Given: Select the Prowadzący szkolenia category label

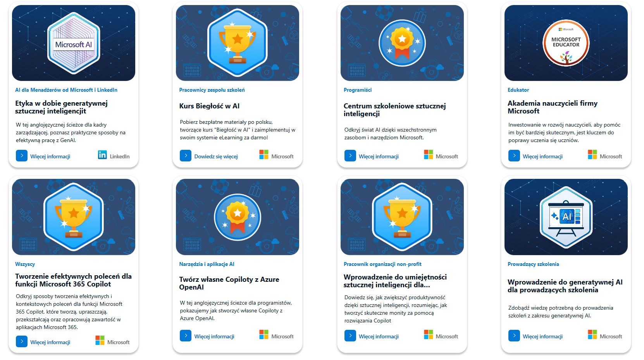Looking at the screenshot, I should 533,264.
